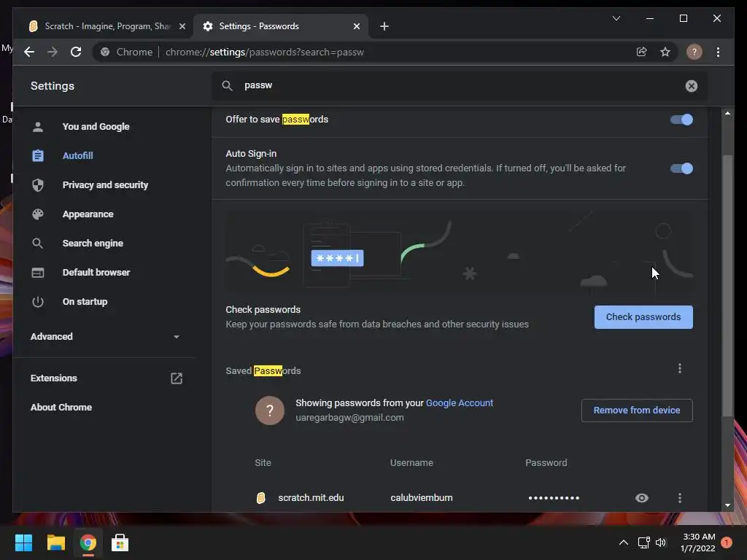Viewport: 747px width, 560px height.
Task: Click the browser forward arrow
Action: click(53, 52)
